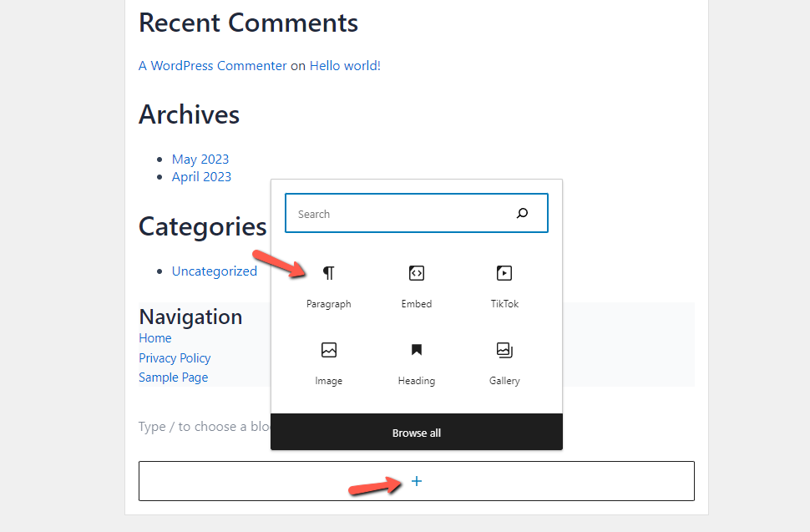Open the Privacy Policy link

tap(175, 358)
